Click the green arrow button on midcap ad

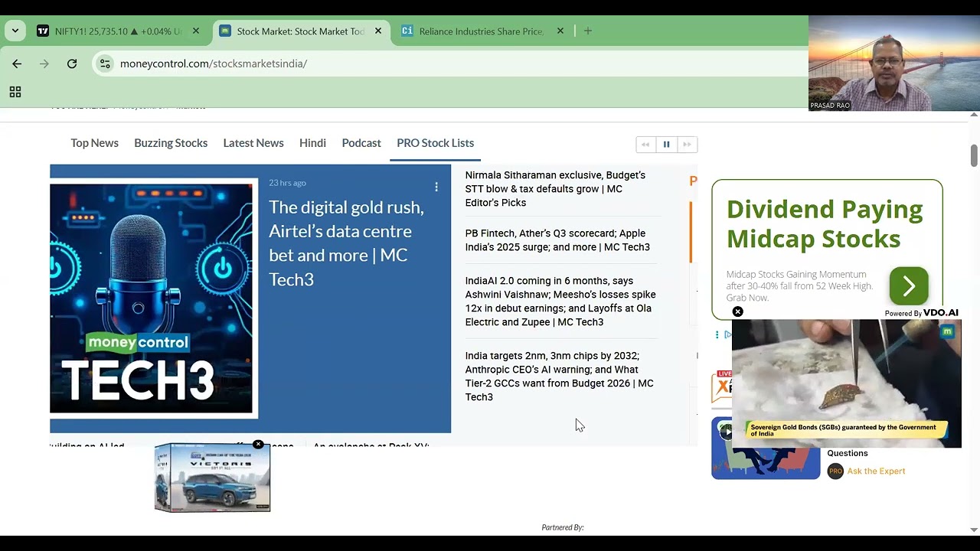[909, 286]
